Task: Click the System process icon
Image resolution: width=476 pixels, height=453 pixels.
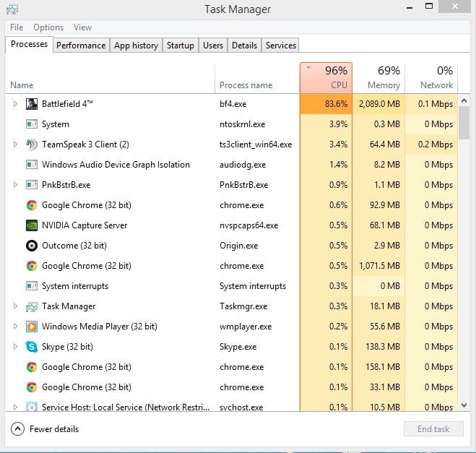Action: pyautogui.click(x=32, y=124)
